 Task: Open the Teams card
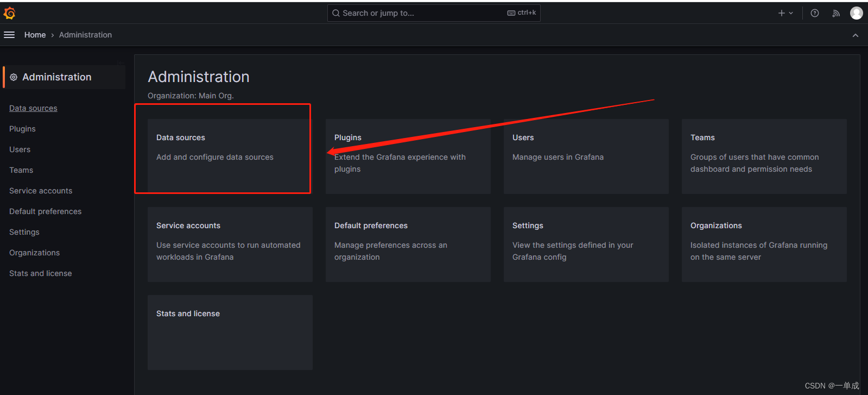point(764,156)
